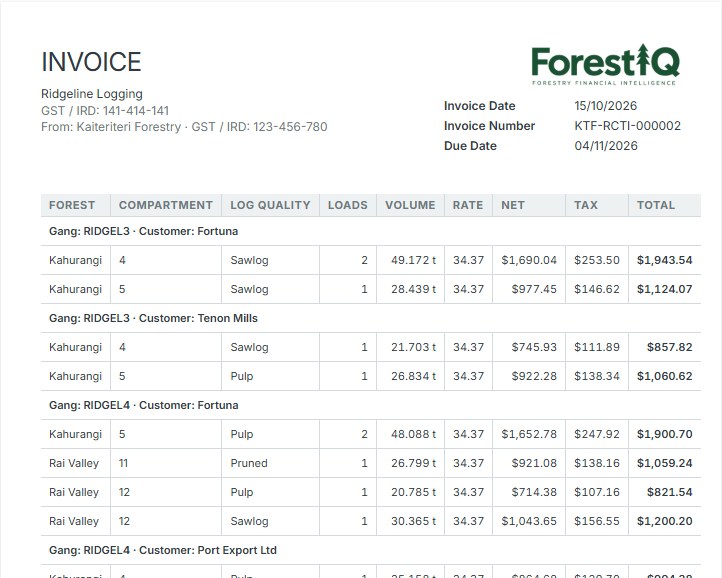722x578 pixels.
Task: Click tax amount $138.34
Action: 597,376
